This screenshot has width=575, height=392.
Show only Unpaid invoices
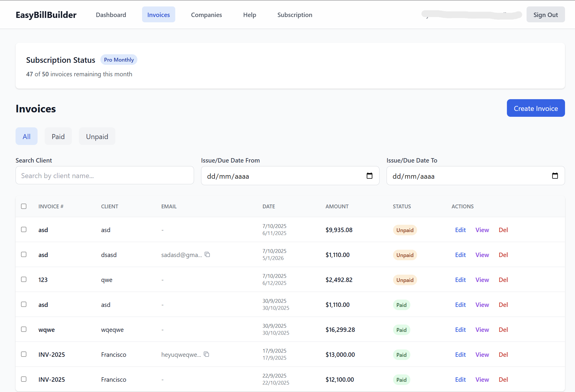coord(97,136)
